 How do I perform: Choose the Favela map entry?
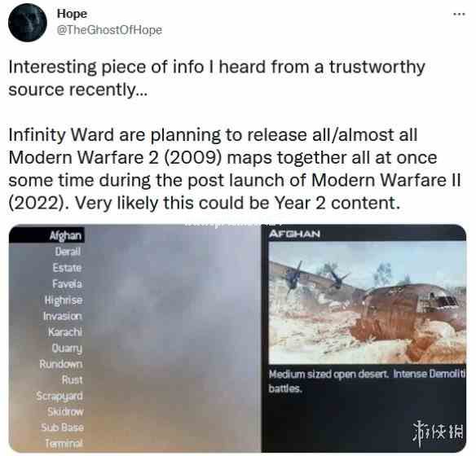pyautogui.click(x=67, y=284)
